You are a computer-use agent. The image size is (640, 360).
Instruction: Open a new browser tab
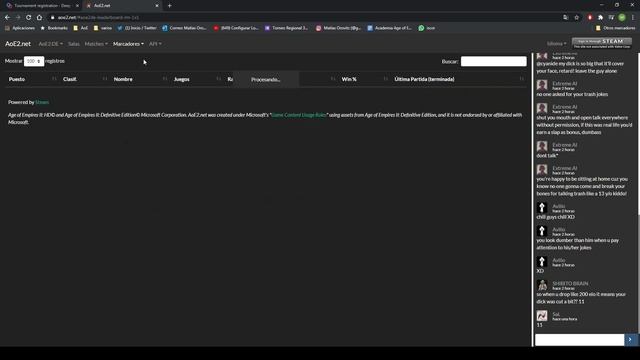coord(169,6)
